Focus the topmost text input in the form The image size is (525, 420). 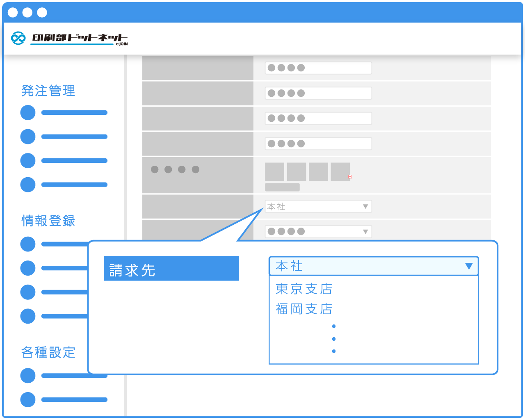coord(318,68)
